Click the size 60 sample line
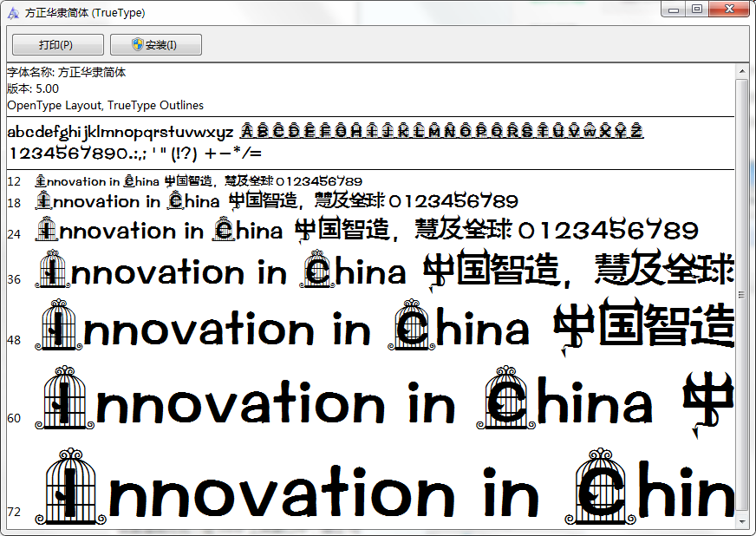 (x=384, y=401)
